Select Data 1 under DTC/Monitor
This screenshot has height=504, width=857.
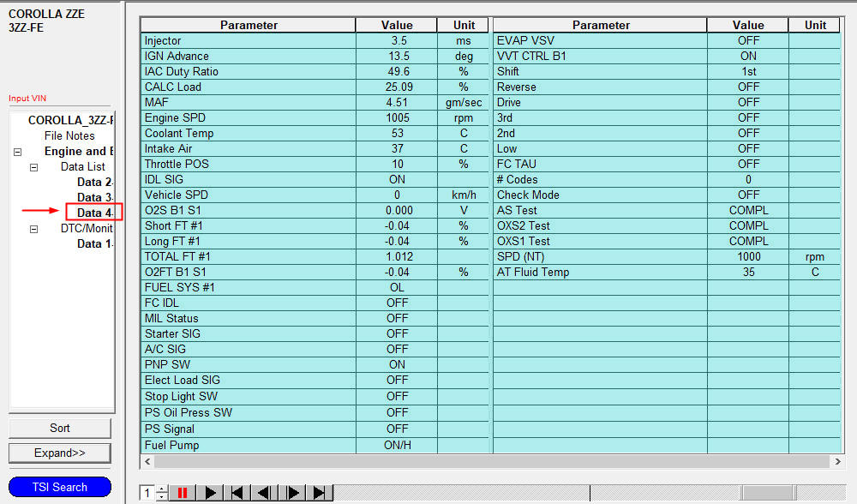(94, 243)
